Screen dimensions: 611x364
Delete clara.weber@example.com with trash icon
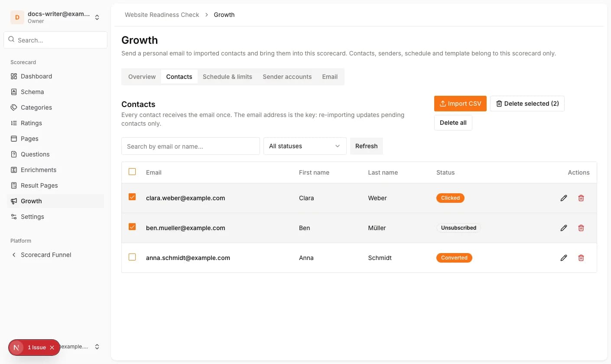581,198
